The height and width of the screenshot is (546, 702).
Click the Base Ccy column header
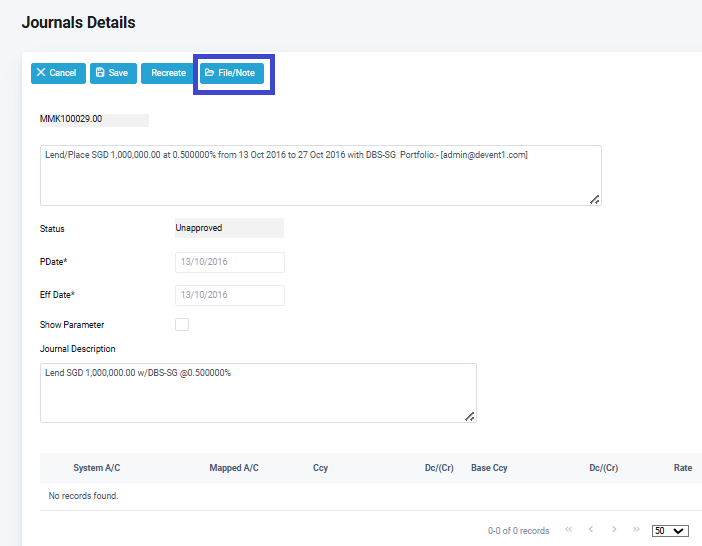tap(489, 468)
